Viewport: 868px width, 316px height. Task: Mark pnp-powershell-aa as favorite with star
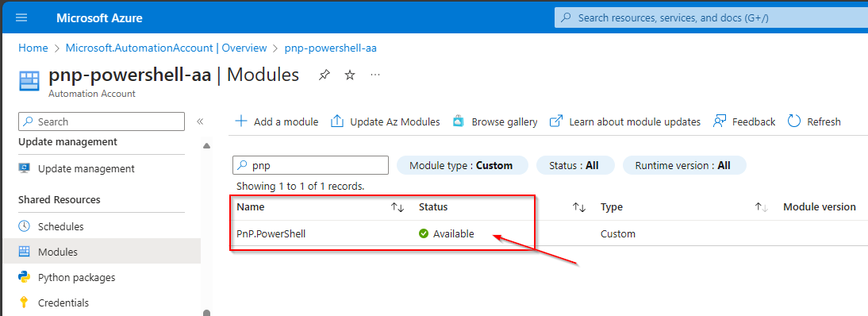(350, 75)
